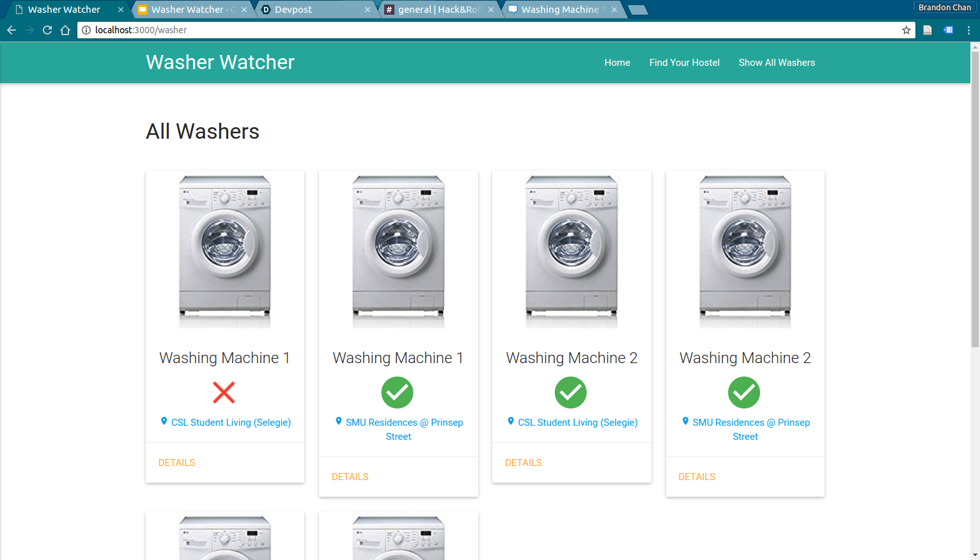The width and height of the screenshot is (980, 560).
Task: Reload the page with the refresh icon
Action: [47, 30]
